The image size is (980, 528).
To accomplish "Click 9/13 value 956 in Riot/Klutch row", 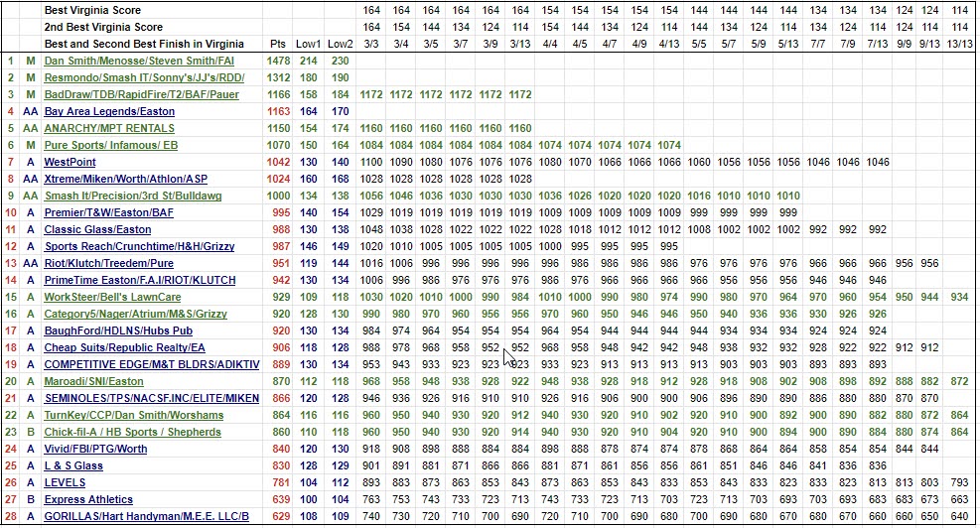I will [x=930, y=263].
